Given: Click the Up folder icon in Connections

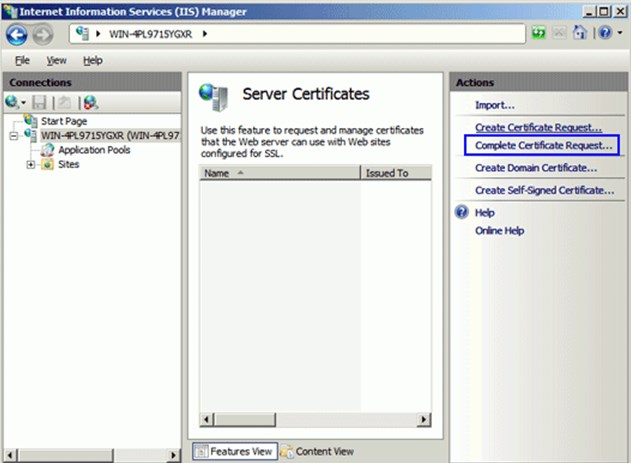Looking at the screenshot, I should point(64,103).
